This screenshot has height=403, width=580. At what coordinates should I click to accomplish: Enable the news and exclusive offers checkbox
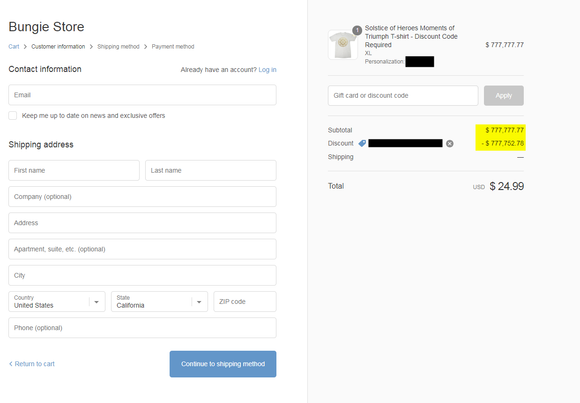[13, 115]
